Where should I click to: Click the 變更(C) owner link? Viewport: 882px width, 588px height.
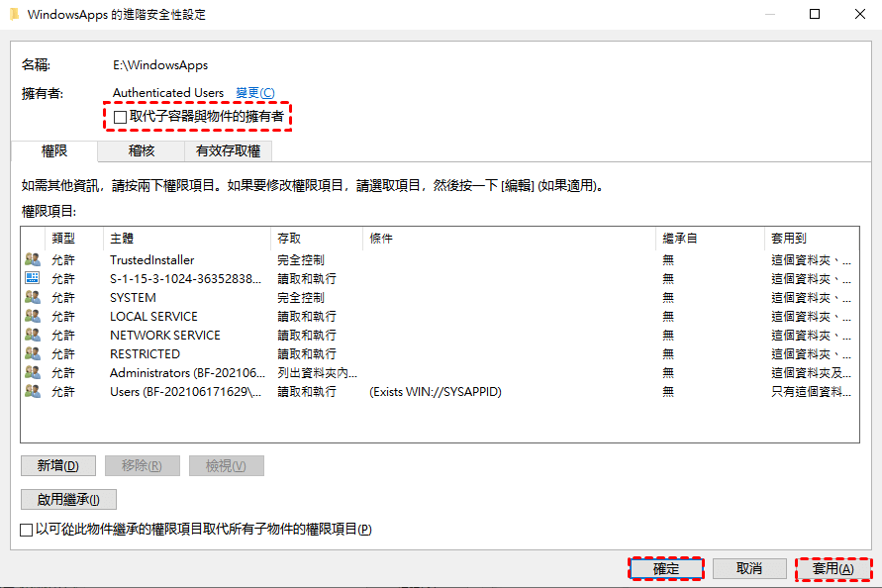tap(254, 93)
